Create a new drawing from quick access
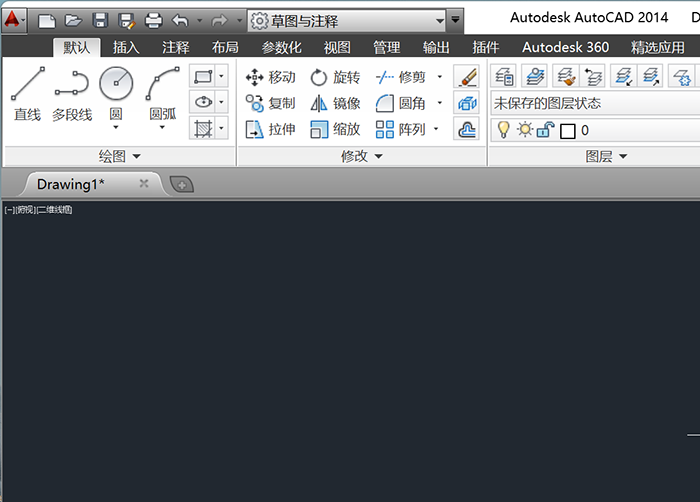 [x=47, y=21]
